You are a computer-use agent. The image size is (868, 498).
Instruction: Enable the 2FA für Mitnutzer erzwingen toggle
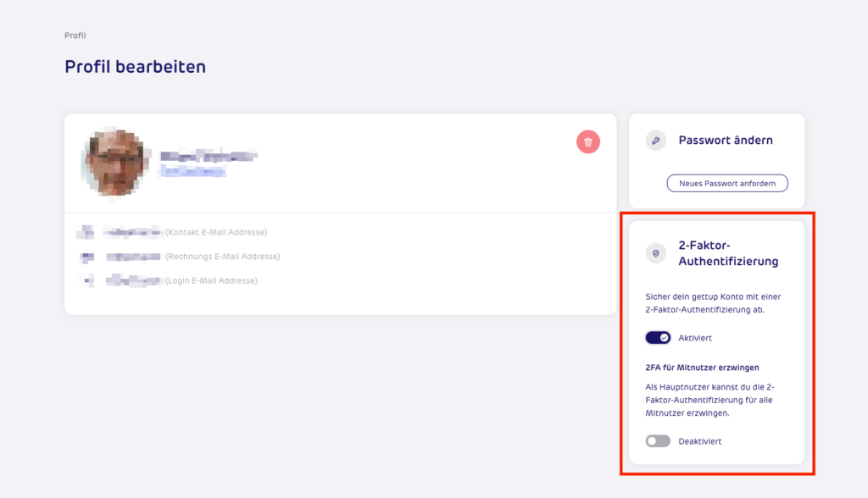click(x=658, y=441)
